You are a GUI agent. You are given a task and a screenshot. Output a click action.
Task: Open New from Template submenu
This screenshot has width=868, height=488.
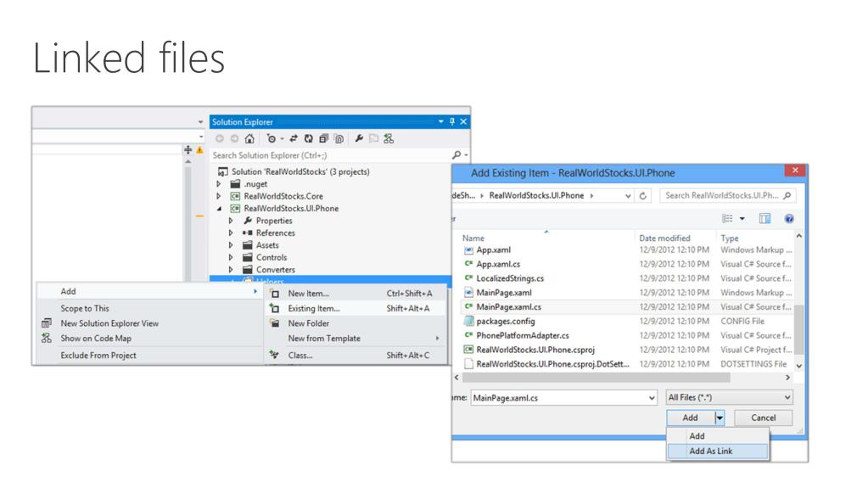coord(356,339)
